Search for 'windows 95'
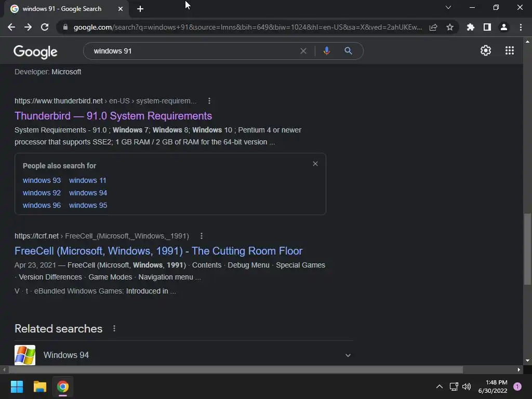The height and width of the screenshot is (399, 532). pyautogui.click(x=88, y=206)
